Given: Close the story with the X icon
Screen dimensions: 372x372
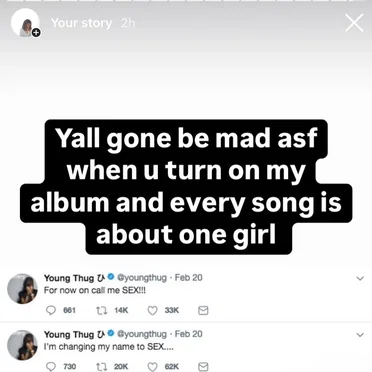Looking at the screenshot, I should coord(354,23).
